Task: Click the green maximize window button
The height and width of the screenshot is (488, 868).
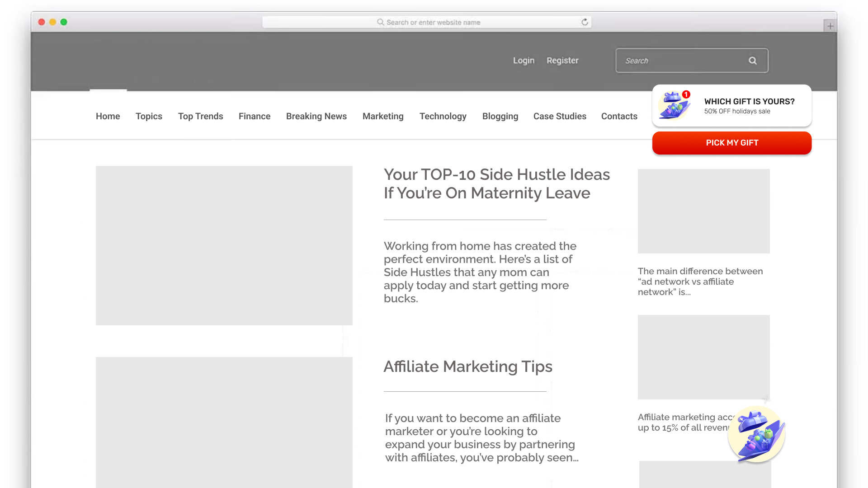Action: pos(64,22)
